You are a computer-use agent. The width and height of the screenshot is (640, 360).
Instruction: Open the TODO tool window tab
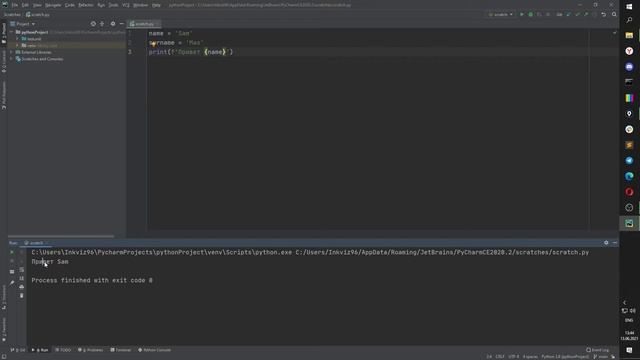click(63, 350)
